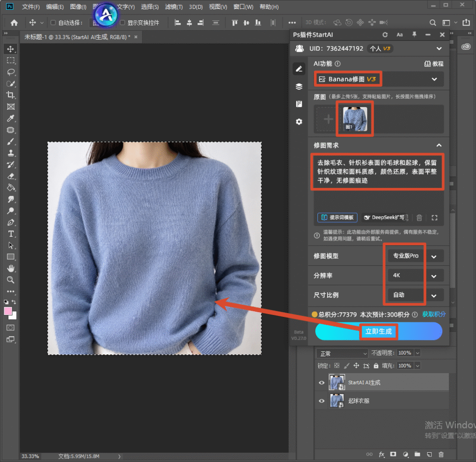476x462 pixels.
Task: Select the Brush tool
Action: pyautogui.click(x=11, y=141)
